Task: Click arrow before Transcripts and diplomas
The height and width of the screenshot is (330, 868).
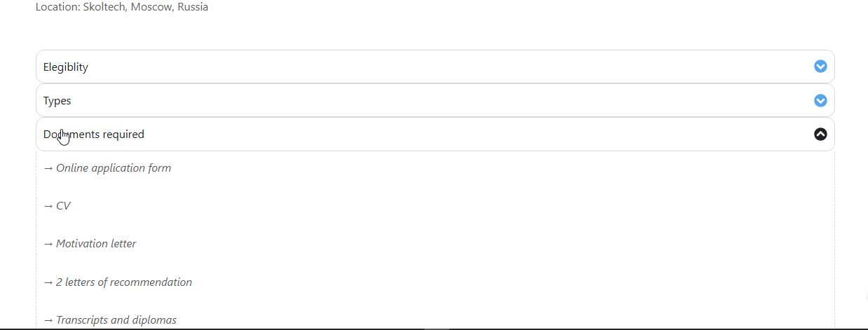Action: coord(48,320)
